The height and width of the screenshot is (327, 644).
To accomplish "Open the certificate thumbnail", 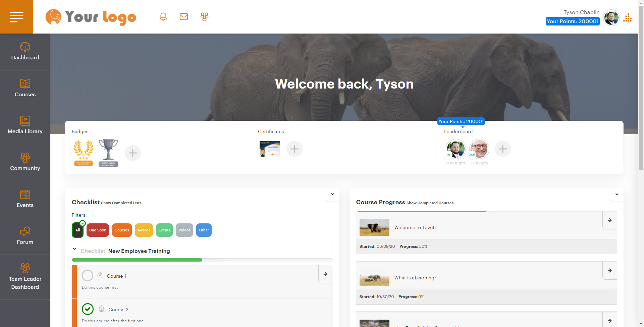I will [x=270, y=149].
